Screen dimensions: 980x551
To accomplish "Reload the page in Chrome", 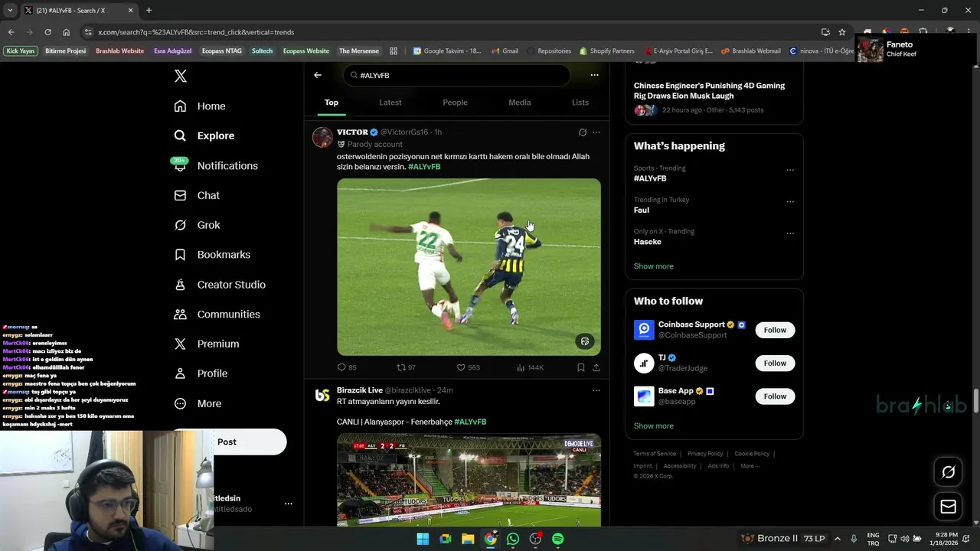I will (x=47, y=32).
